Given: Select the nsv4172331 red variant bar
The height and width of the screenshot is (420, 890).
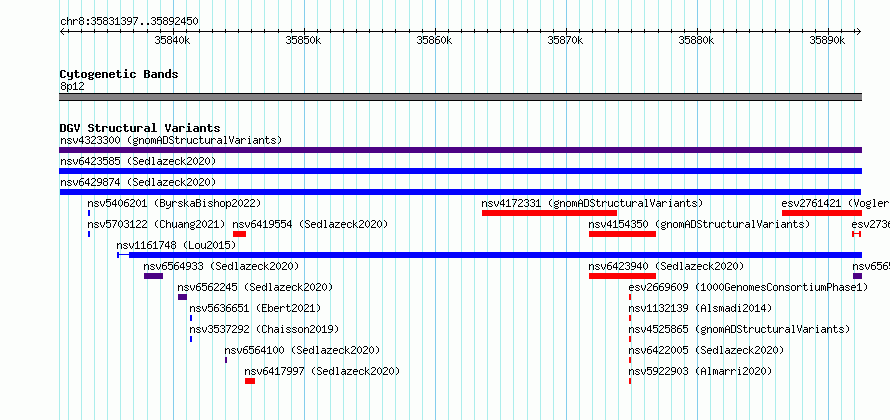Looking at the screenshot, I should pos(549,213).
